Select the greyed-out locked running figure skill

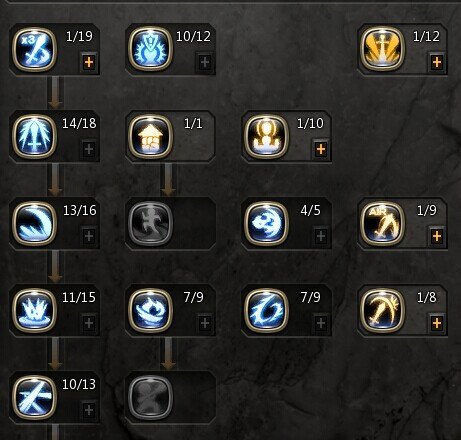[150, 224]
